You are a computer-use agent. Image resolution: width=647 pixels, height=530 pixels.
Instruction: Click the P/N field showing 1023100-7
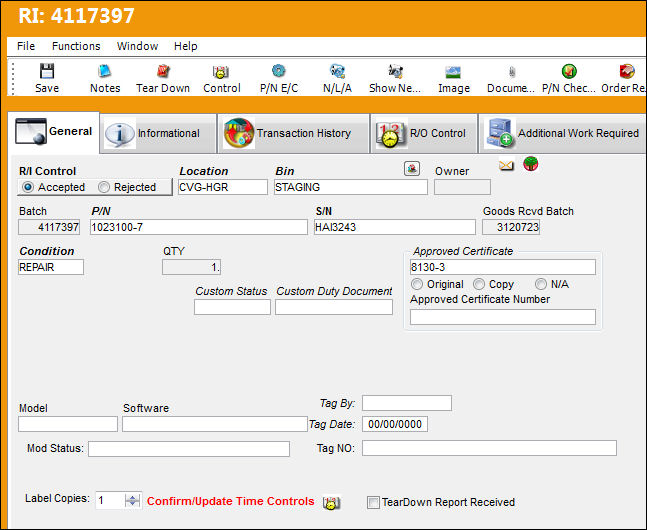click(199, 227)
